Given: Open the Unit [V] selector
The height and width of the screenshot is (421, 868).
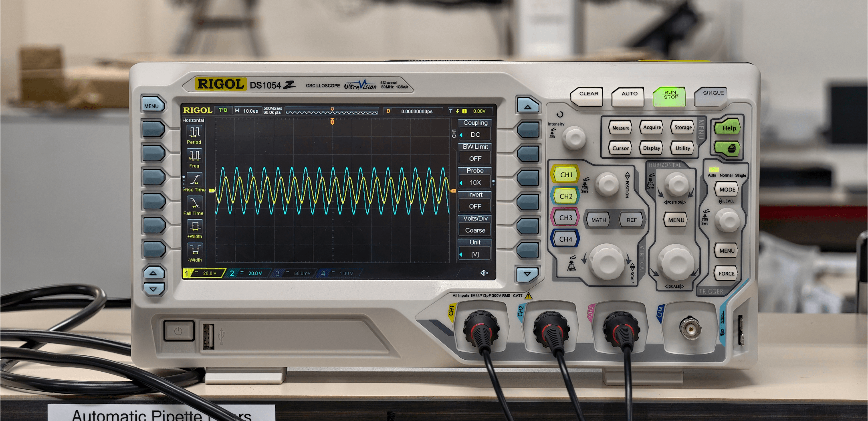Looking at the screenshot, I should click(x=475, y=249).
